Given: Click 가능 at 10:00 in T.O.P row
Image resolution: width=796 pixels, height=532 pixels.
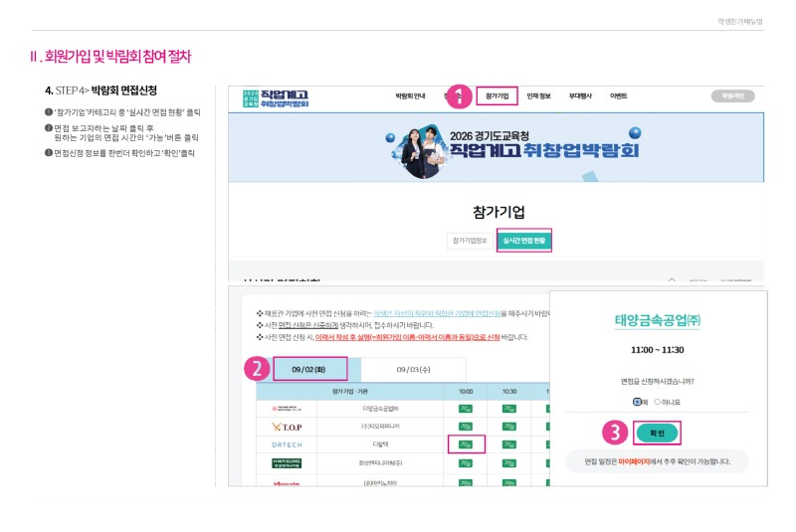Looking at the screenshot, I should point(465,427).
